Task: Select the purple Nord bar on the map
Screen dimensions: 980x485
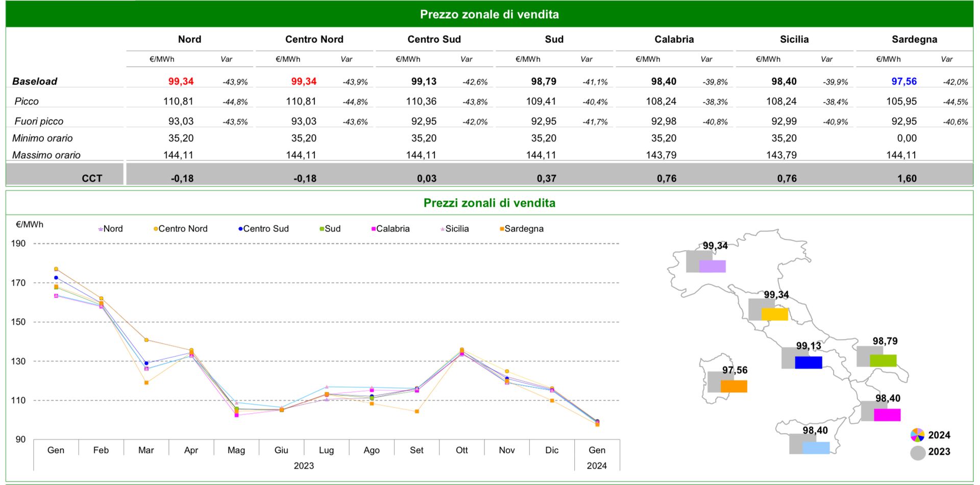Action: (x=712, y=266)
